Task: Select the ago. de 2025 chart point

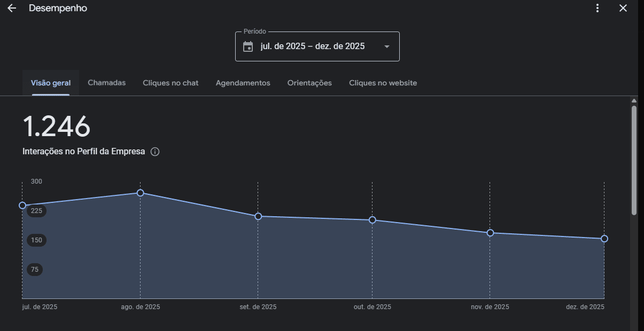Action: (140, 193)
